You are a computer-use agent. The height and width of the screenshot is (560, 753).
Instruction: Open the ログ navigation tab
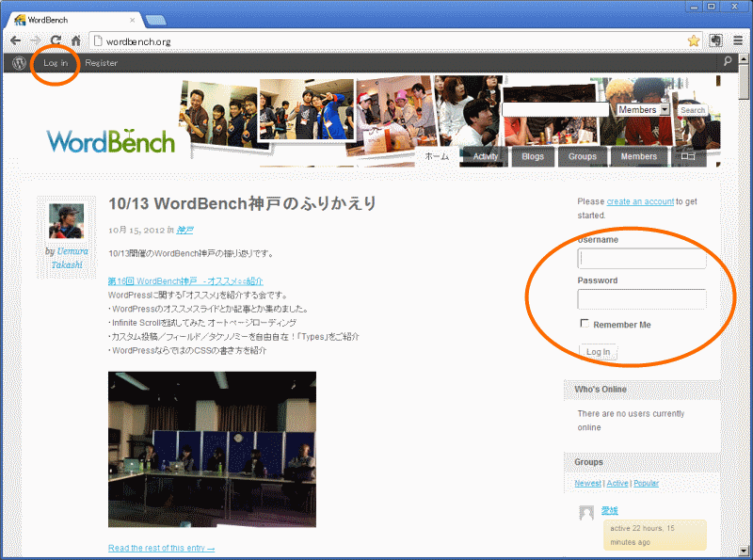689,156
